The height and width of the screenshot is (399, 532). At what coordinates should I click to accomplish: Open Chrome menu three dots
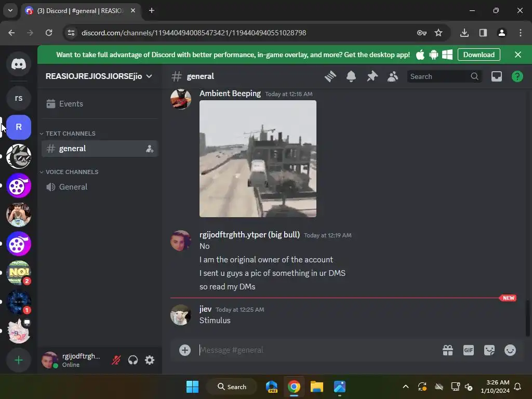click(521, 33)
